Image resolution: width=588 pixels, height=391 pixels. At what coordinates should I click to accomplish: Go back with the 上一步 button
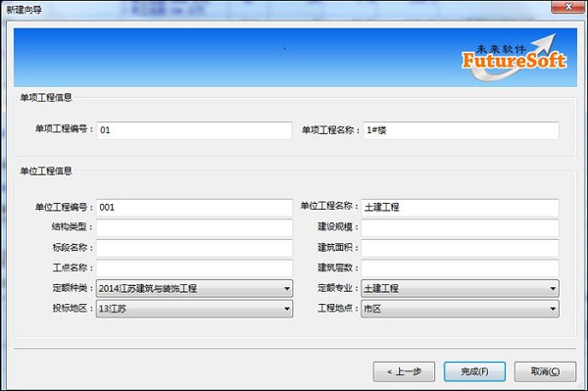point(404,371)
